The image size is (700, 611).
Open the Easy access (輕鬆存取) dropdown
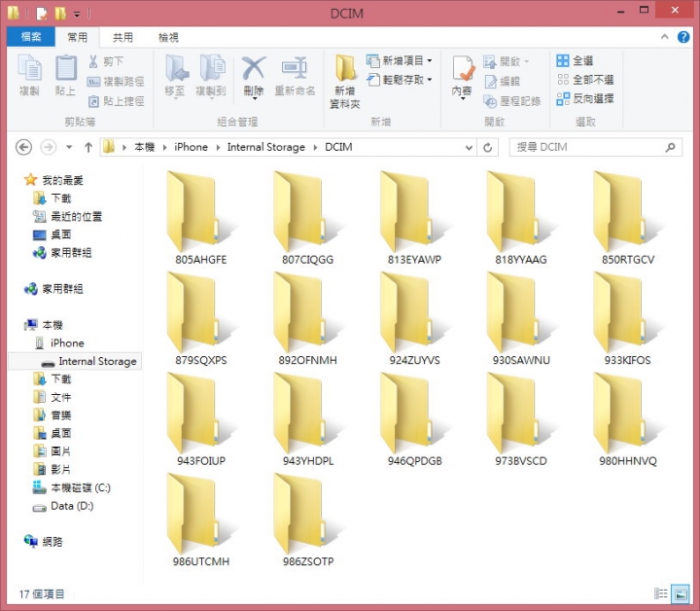point(400,80)
